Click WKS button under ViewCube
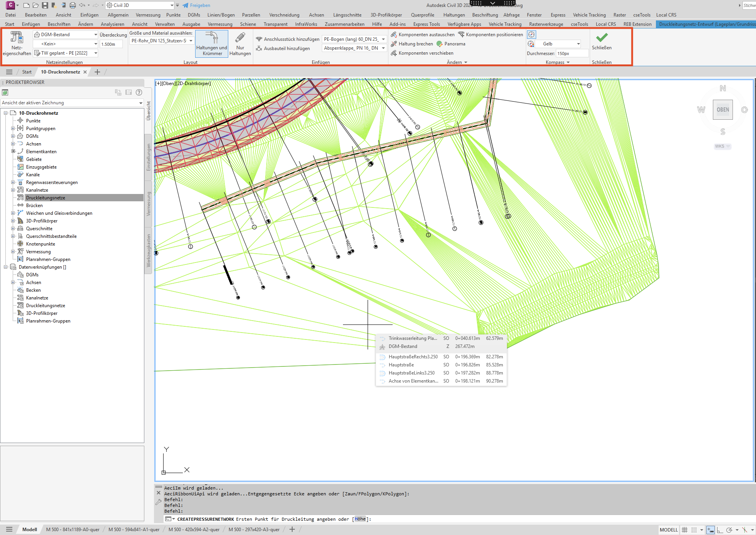This screenshot has height=535, width=756. (723, 146)
